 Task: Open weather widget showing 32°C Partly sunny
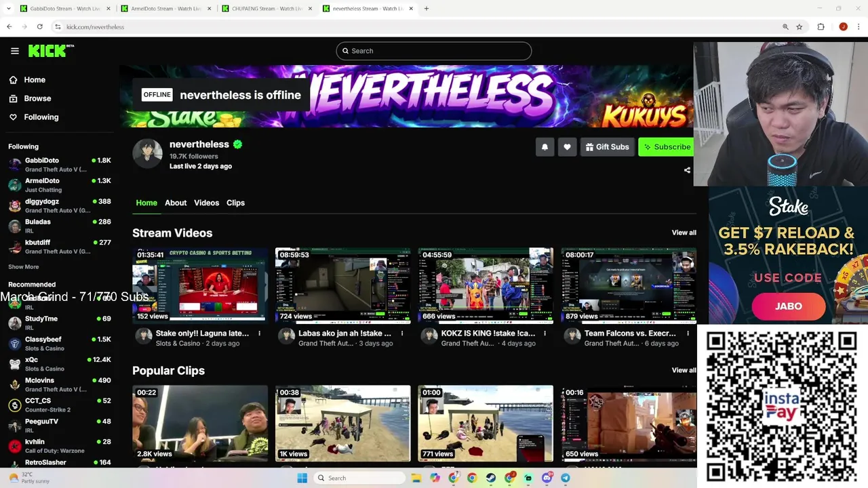[x=28, y=478]
